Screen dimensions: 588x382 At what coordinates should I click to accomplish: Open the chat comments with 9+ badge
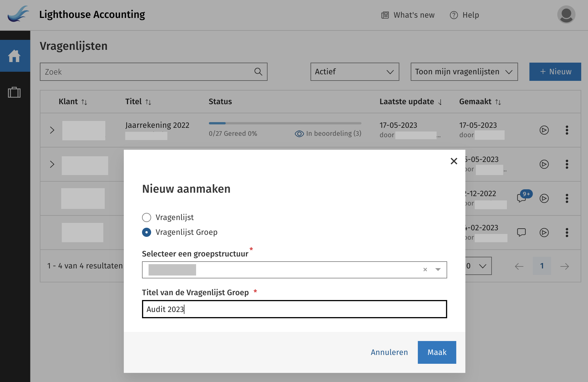(522, 198)
